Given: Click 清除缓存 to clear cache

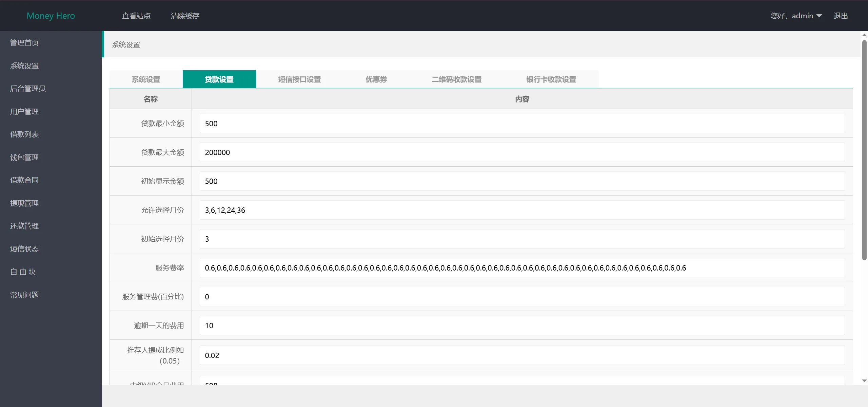Looking at the screenshot, I should pos(185,16).
